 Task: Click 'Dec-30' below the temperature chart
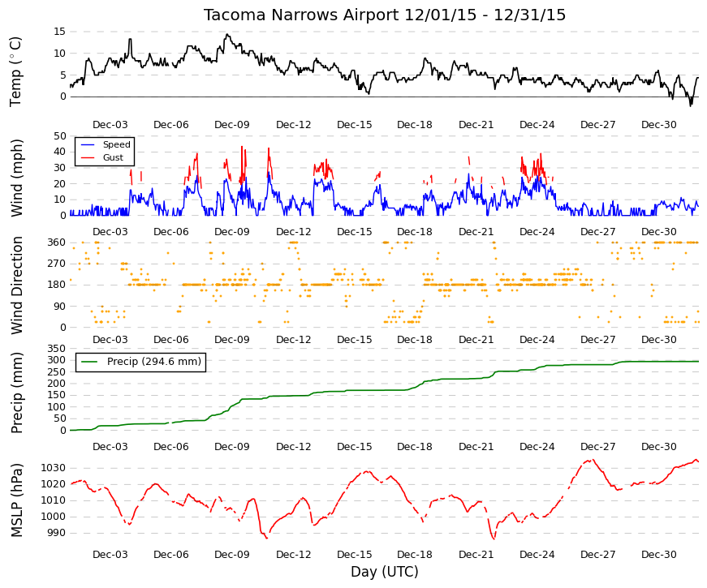pyautogui.click(x=659, y=125)
